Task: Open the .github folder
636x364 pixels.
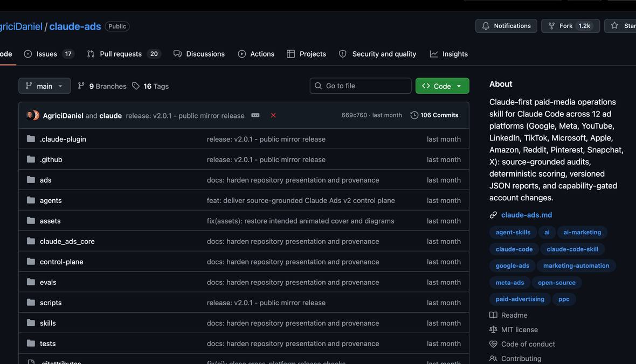Action: pos(51,159)
